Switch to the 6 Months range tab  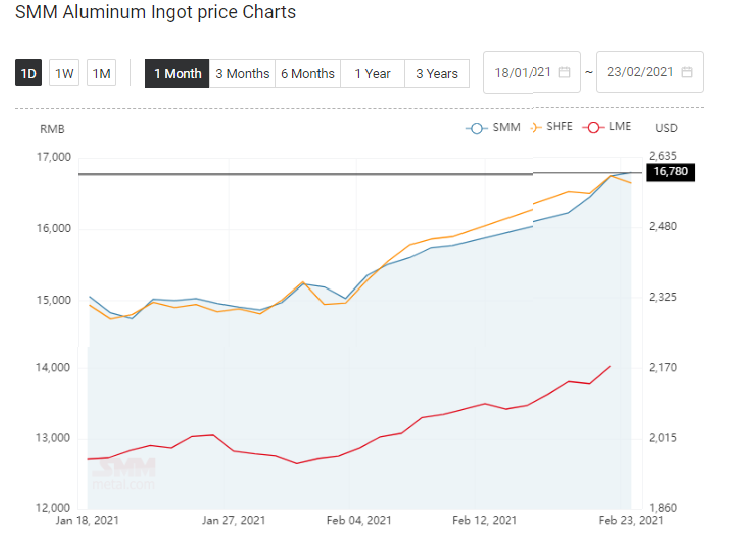point(308,73)
